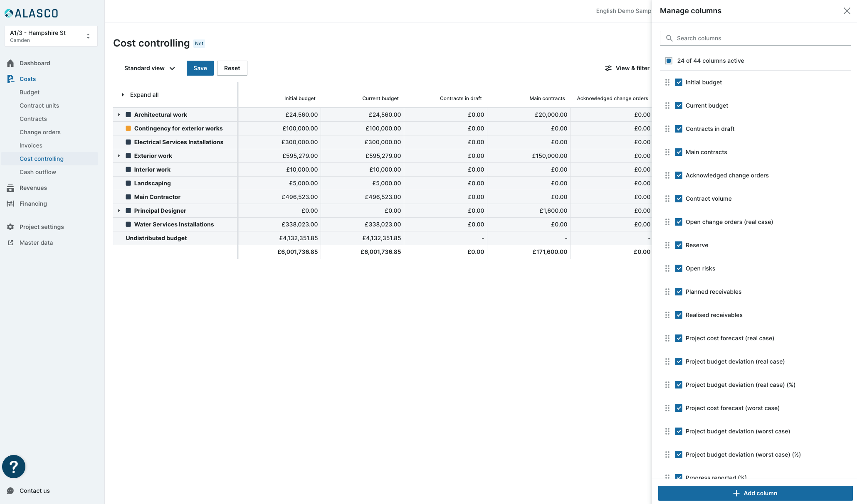
Task: Click the Financing sidebar icon
Action: (x=10, y=204)
